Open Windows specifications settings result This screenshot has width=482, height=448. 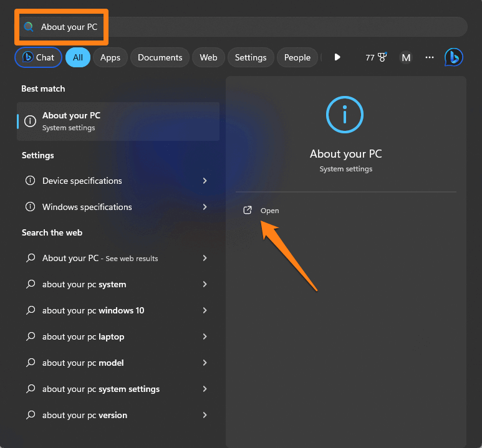(x=118, y=207)
